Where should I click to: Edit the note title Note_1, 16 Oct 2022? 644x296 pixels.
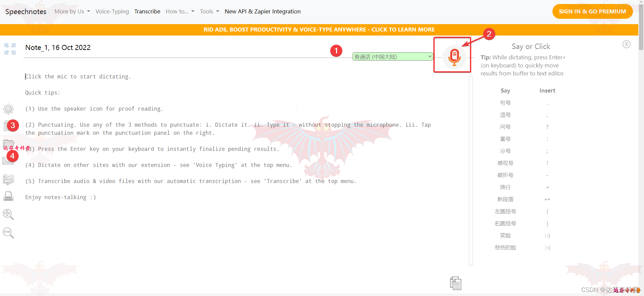coord(58,48)
